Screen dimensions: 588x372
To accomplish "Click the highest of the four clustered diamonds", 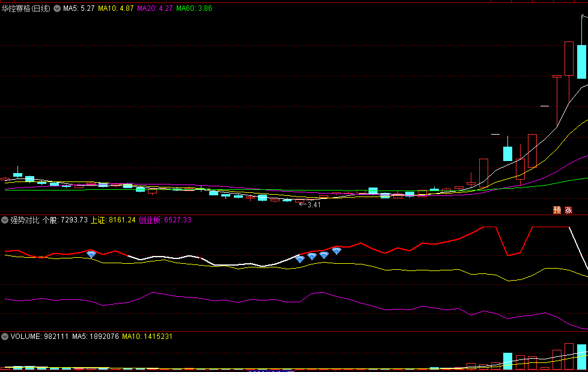I will [337, 251].
